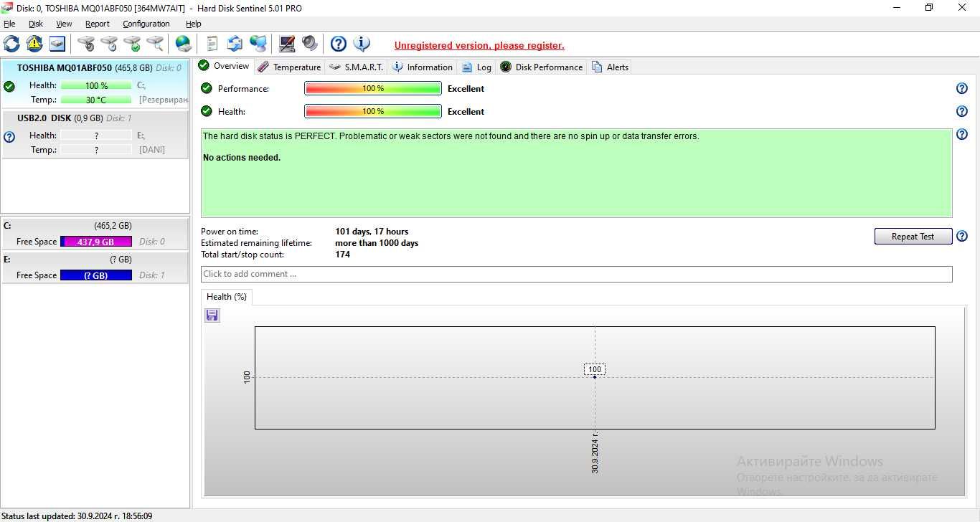Screen dimensions: 980x522
Task: Click help icon beside Repeat Test button
Action: 962,236
